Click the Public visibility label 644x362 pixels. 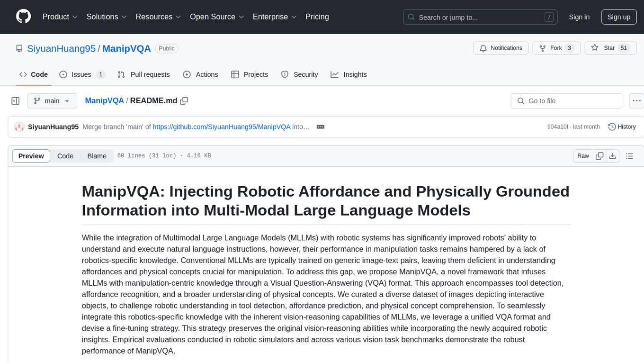coord(167,48)
